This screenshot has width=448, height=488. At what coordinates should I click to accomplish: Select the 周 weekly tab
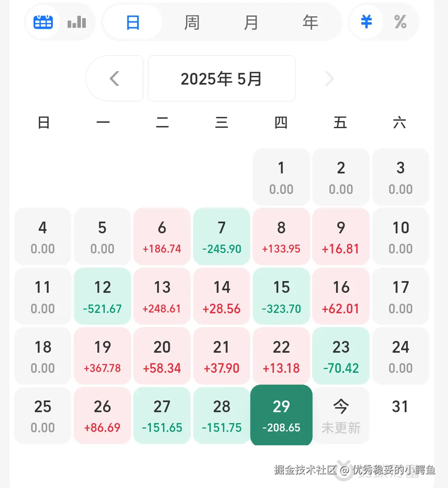click(x=192, y=22)
